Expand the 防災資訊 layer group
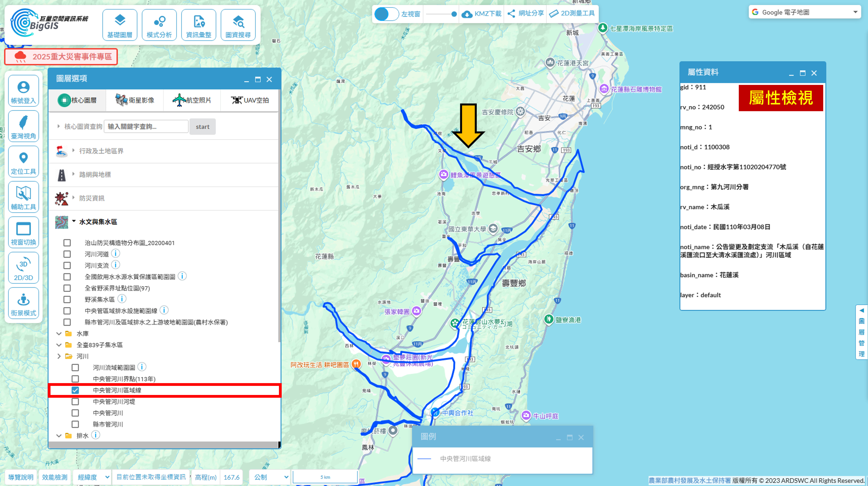This screenshot has width=868, height=486. (x=92, y=198)
